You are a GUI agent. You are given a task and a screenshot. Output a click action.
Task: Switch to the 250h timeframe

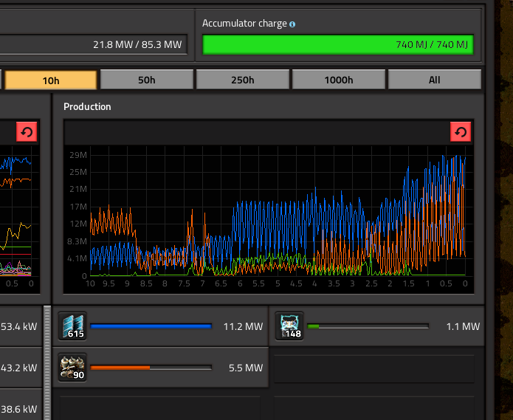pyautogui.click(x=242, y=80)
